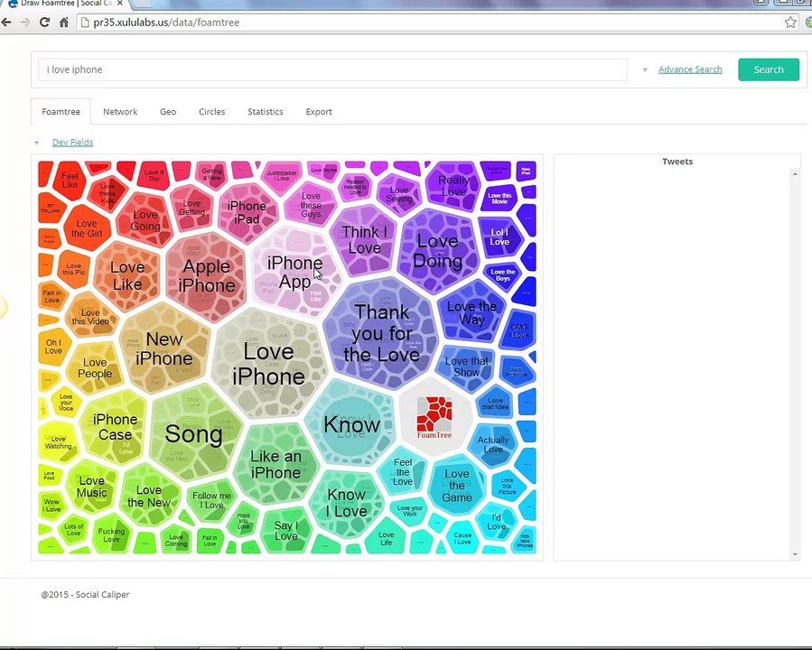Viewport: 812px width, 650px height.
Task: Select the 'New iPhone' cluster
Action: (164, 348)
